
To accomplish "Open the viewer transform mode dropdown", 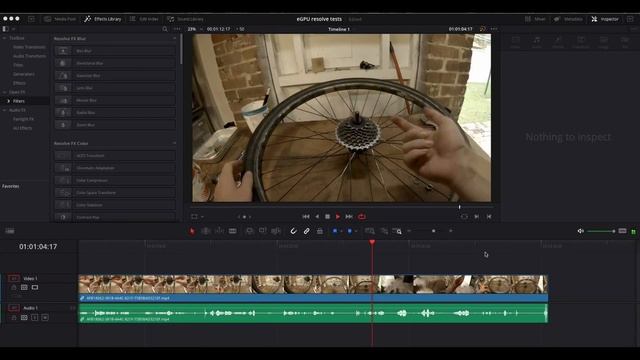I will [x=197, y=217].
